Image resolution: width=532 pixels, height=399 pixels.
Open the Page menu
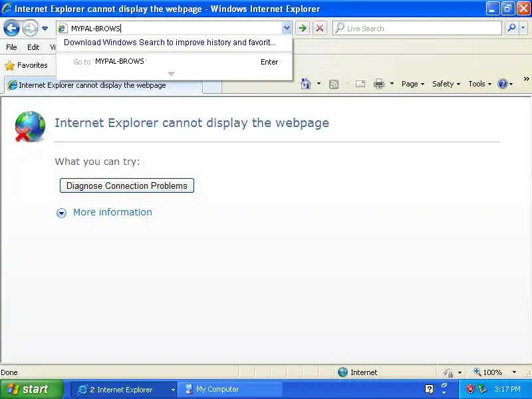tap(413, 84)
